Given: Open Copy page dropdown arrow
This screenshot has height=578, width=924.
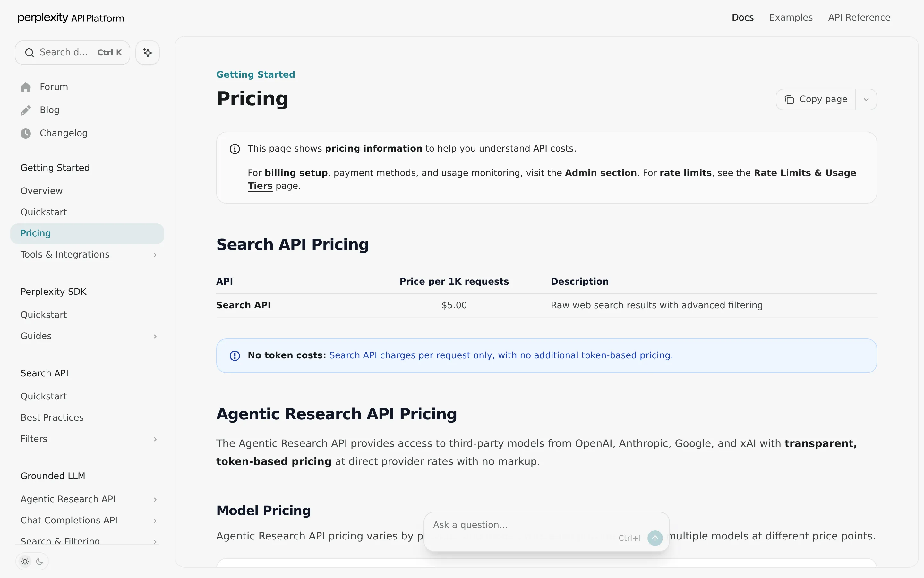Looking at the screenshot, I should [866, 100].
